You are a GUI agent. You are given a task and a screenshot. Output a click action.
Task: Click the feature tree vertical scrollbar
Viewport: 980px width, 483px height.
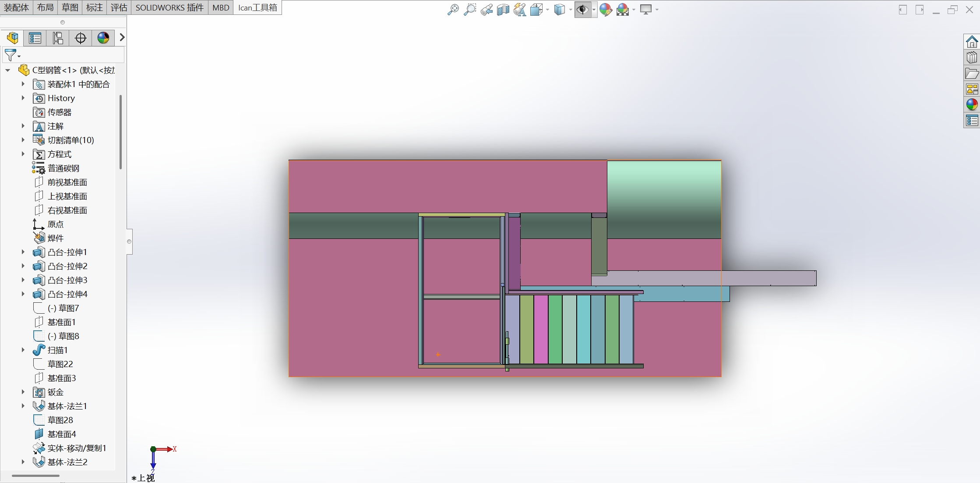click(120, 131)
